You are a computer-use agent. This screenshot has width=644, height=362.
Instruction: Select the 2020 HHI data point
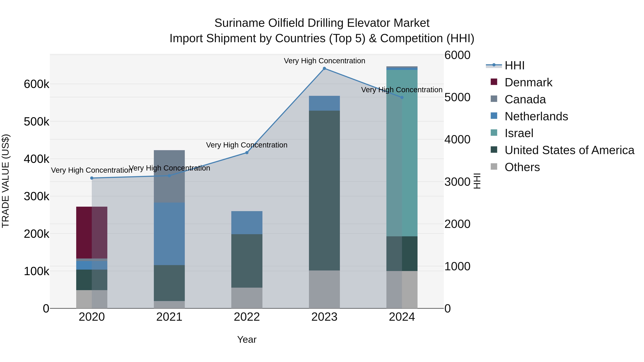click(x=92, y=178)
